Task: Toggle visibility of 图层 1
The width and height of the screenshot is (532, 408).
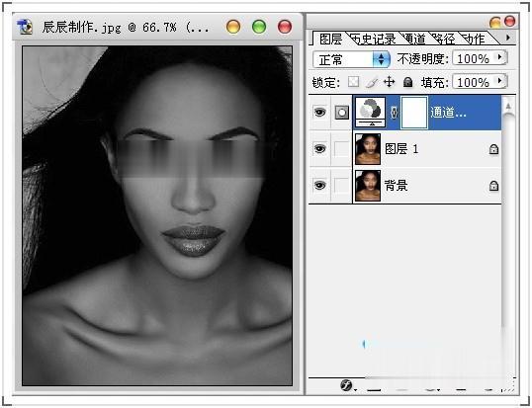Action: coord(319,148)
